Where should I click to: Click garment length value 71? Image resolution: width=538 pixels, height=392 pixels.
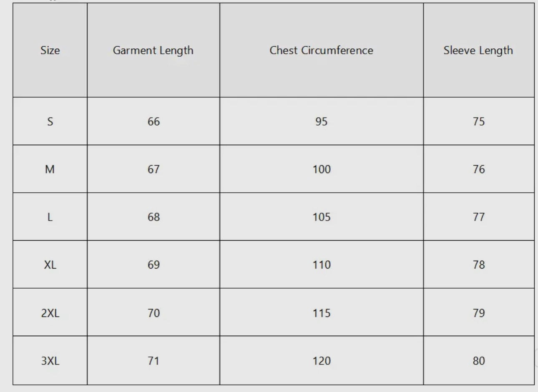tap(153, 361)
